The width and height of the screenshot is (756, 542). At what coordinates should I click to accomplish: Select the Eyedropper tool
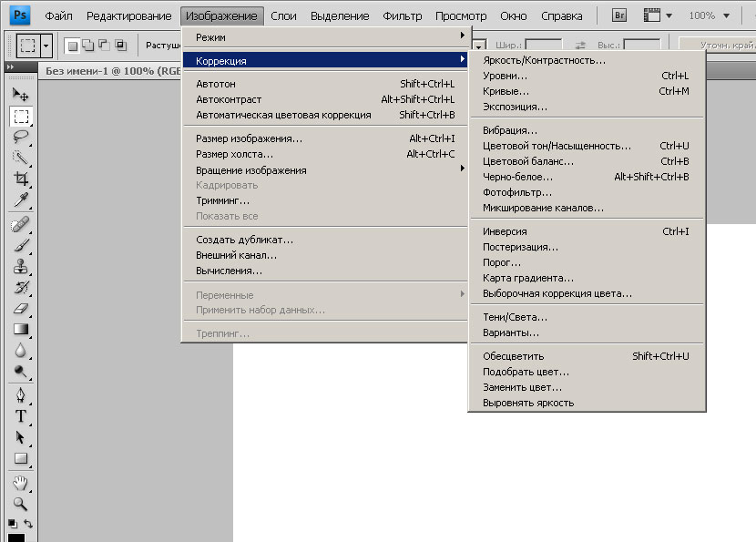click(20, 199)
